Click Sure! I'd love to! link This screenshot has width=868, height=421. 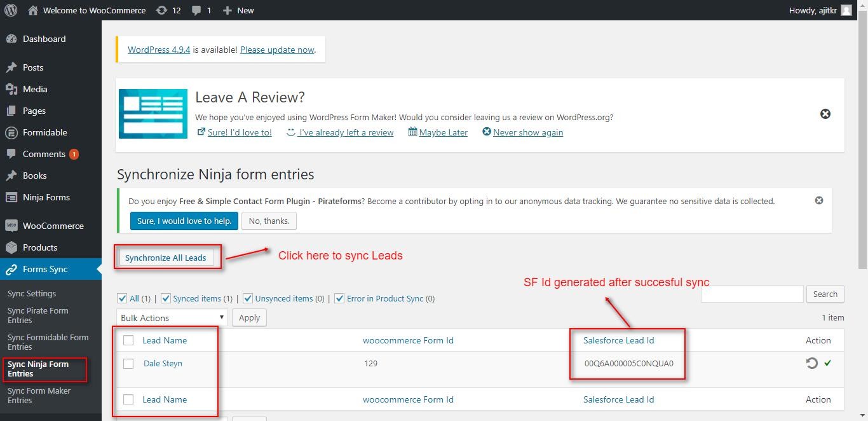[x=240, y=132]
